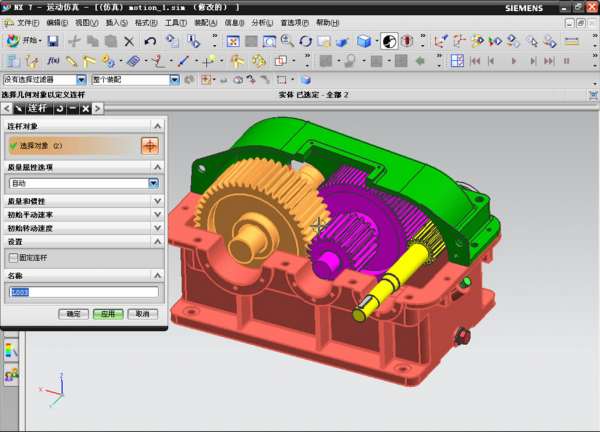Click the Save icon in the toolbar
Screen dimensions: 600x432
tap(53, 41)
